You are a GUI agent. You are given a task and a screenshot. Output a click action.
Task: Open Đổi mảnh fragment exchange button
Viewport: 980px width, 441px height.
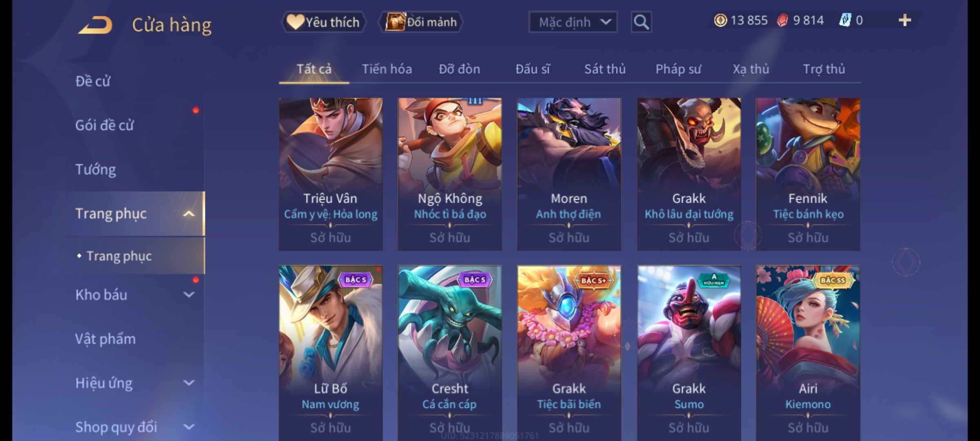(x=421, y=22)
